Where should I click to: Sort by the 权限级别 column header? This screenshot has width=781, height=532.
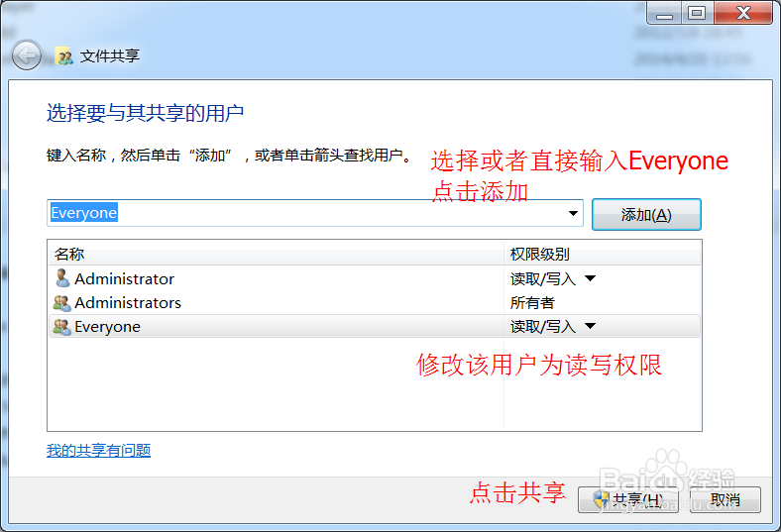tap(602, 254)
